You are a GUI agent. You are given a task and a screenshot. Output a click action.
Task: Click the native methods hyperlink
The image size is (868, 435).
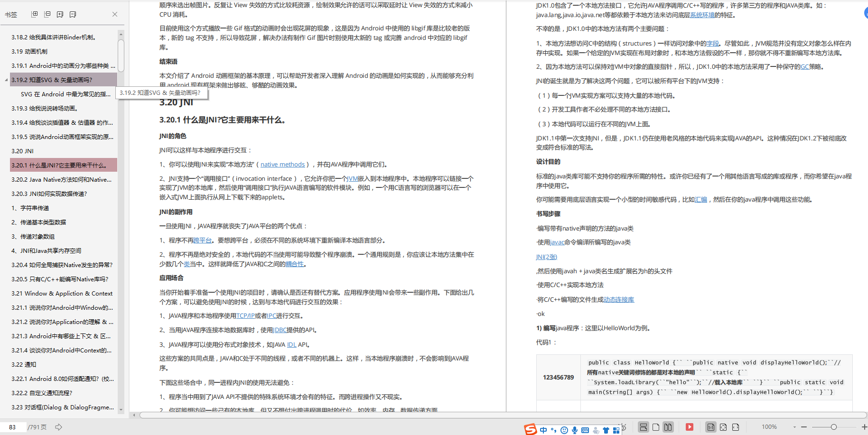pyautogui.click(x=282, y=164)
